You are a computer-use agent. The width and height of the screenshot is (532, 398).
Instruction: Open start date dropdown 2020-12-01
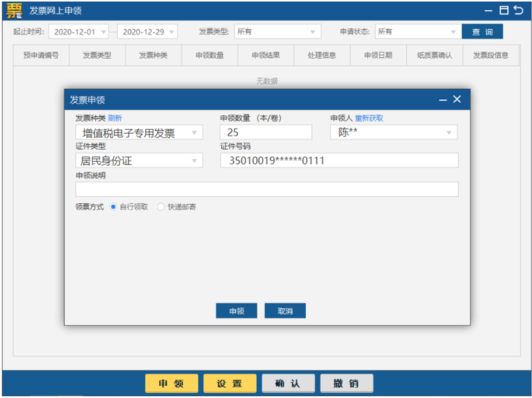pos(79,31)
